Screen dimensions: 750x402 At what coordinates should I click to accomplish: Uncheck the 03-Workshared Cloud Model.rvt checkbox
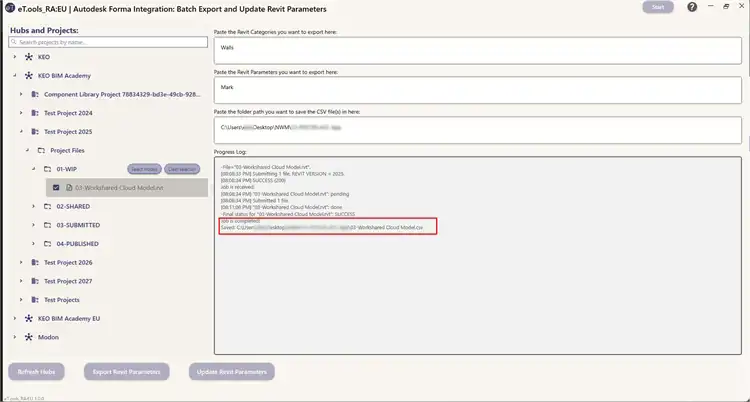point(56,188)
